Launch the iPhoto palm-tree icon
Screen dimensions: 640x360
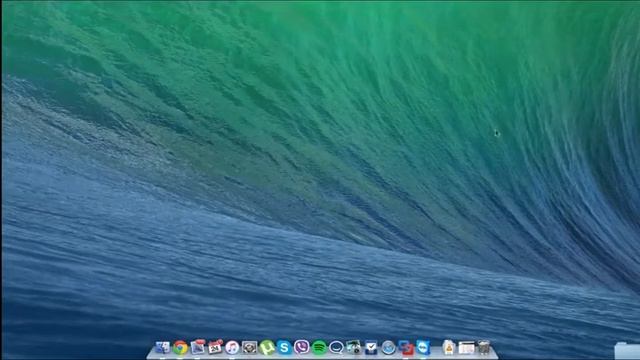(x=353, y=347)
